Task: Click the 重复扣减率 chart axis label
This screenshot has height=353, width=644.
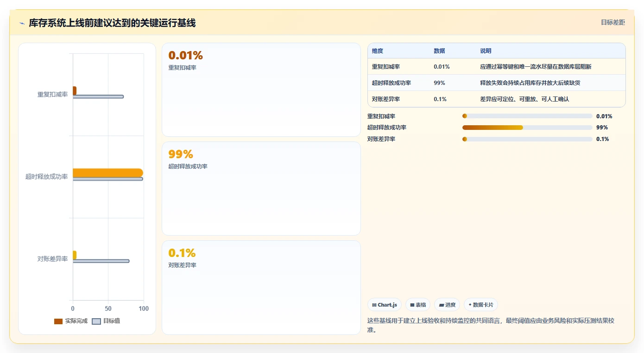Action: point(52,94)
